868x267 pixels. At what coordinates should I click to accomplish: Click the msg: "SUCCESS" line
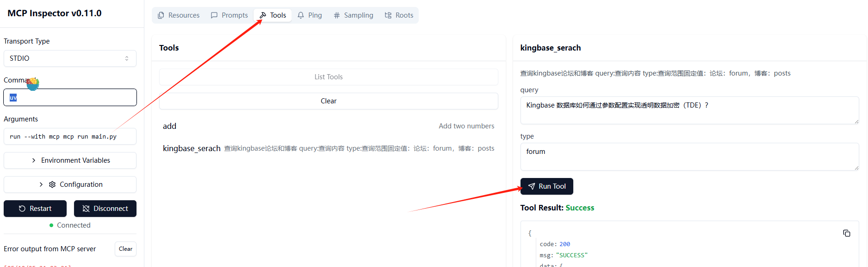564,255
